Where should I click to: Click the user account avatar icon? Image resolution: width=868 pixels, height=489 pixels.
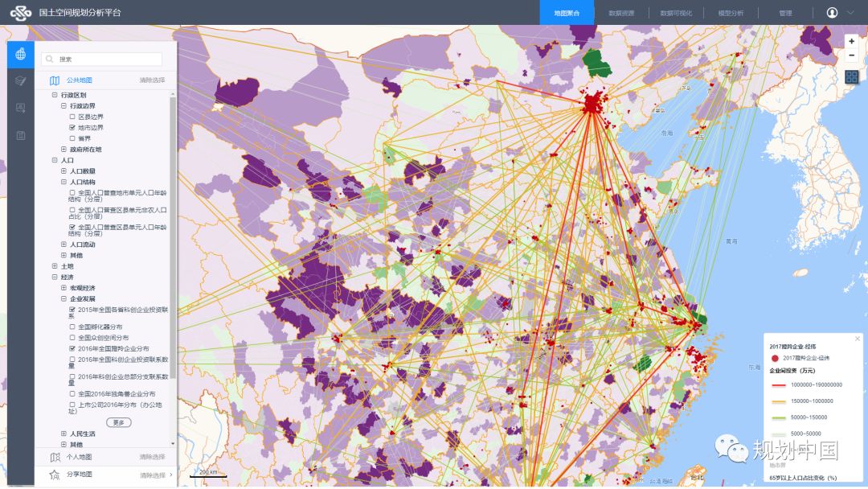[832, 13]
